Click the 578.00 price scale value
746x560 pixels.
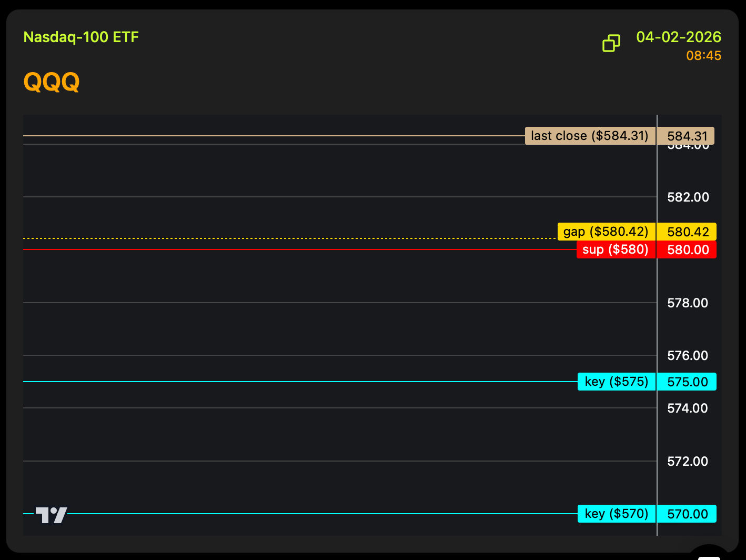click(687, 303)
